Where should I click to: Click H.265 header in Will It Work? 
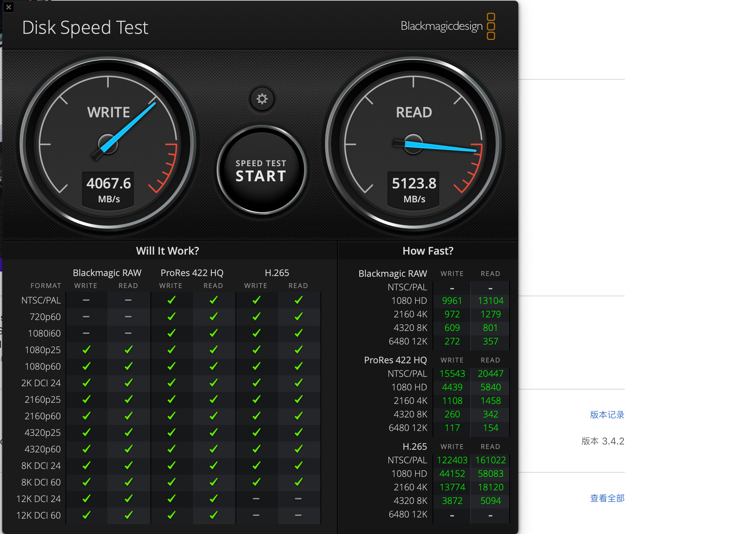(277, 273)
